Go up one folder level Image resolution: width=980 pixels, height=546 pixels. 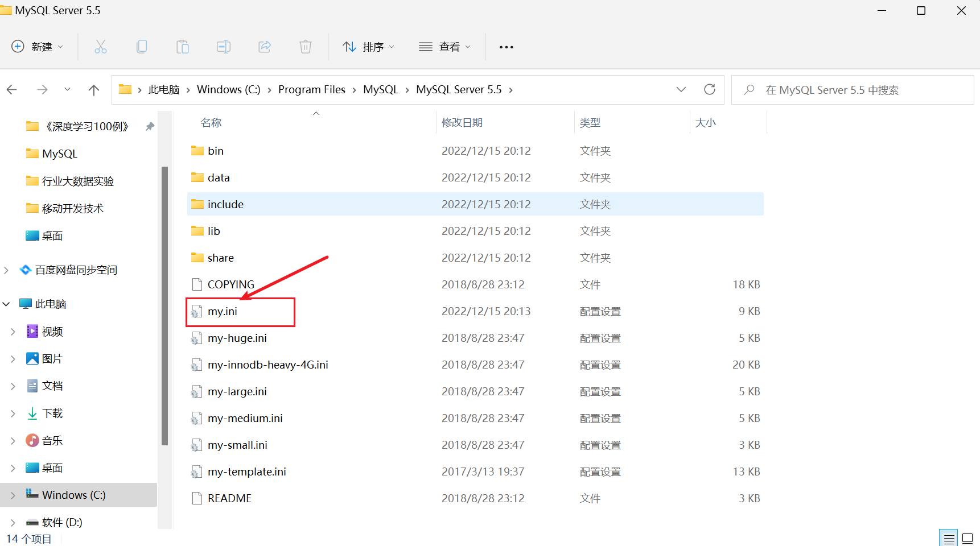point(94,89)
